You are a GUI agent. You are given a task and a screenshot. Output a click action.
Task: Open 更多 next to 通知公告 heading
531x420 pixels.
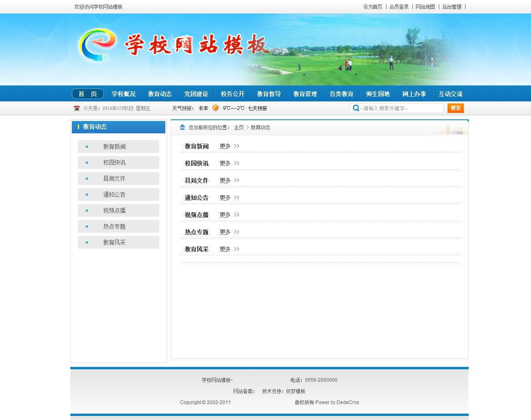(x=229, y=198)
